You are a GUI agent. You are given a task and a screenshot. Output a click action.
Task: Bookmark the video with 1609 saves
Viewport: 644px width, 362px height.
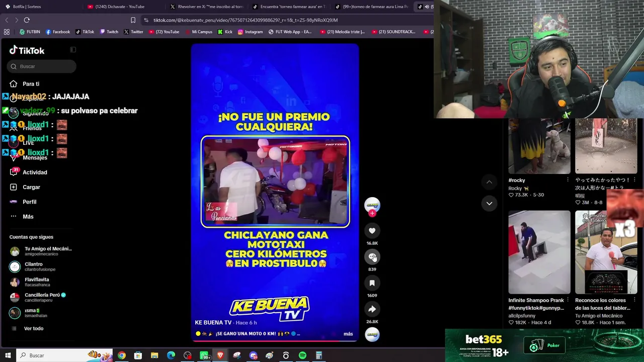click(372, 283)
